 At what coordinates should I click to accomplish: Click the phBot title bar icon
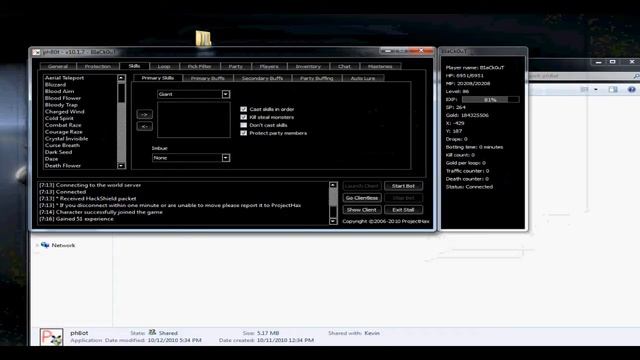tap(37, 52)
